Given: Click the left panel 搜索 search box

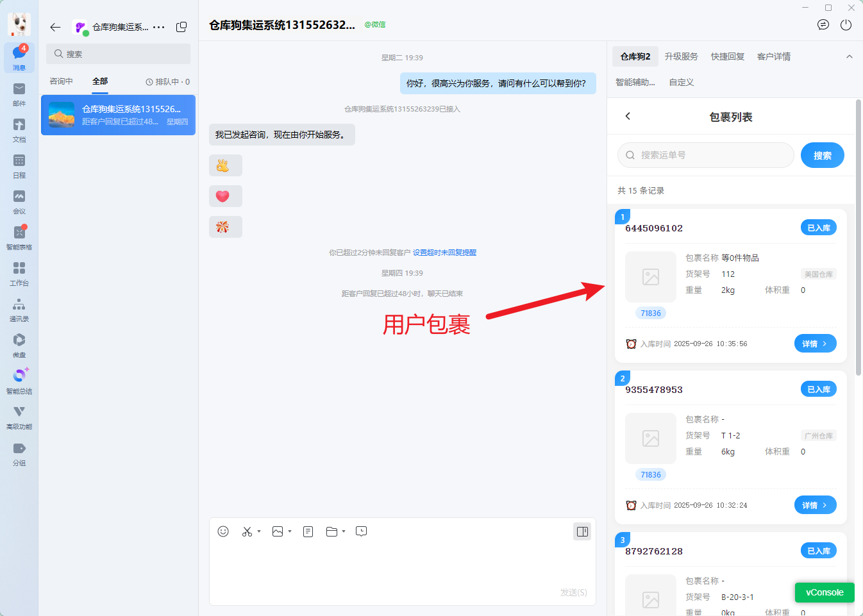Looking at the screenshot, I should pos(118,54).
